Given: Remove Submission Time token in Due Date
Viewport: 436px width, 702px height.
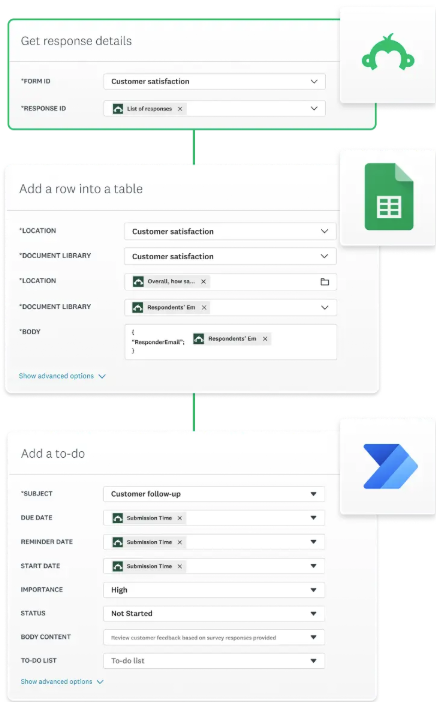Looking at the screenshot, I should click(x=180, y=518).
